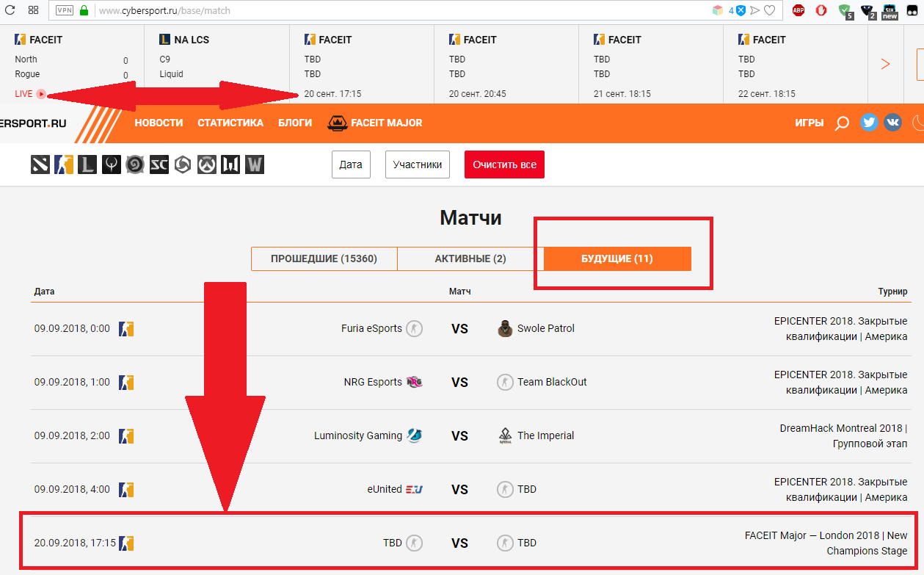Open DreamHack Montreal 2018 tournament link
The image size is (924, 575).
(843, 436)
